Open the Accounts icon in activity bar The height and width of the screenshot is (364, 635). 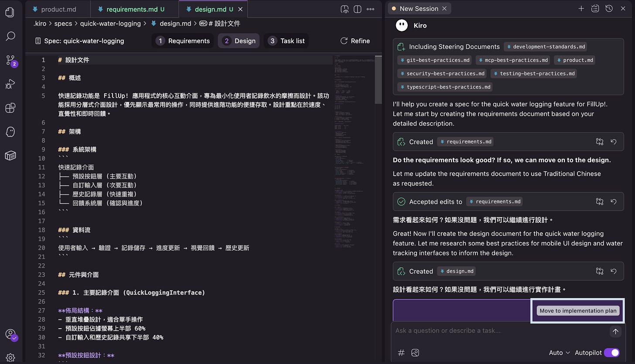[10, 334]
